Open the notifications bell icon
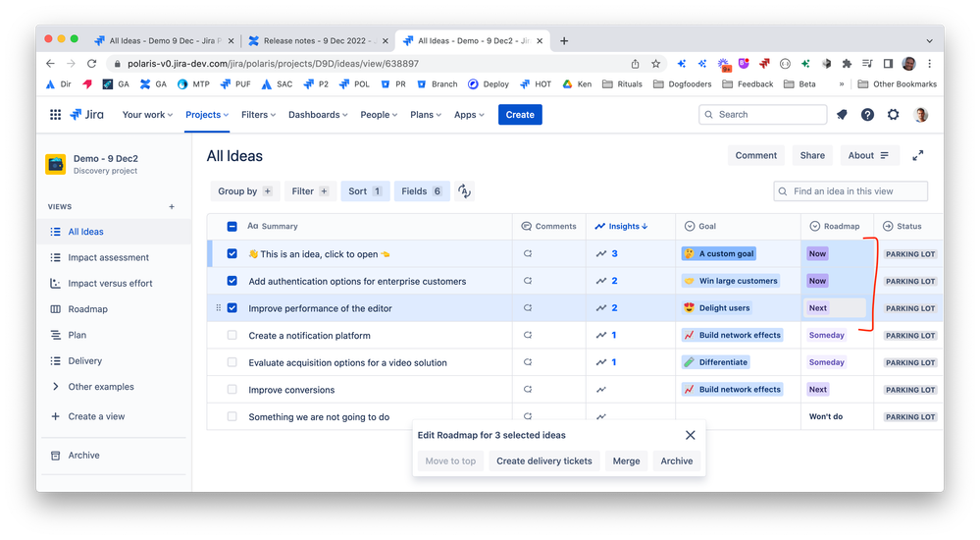980x540 pixels. coord(842,115)
